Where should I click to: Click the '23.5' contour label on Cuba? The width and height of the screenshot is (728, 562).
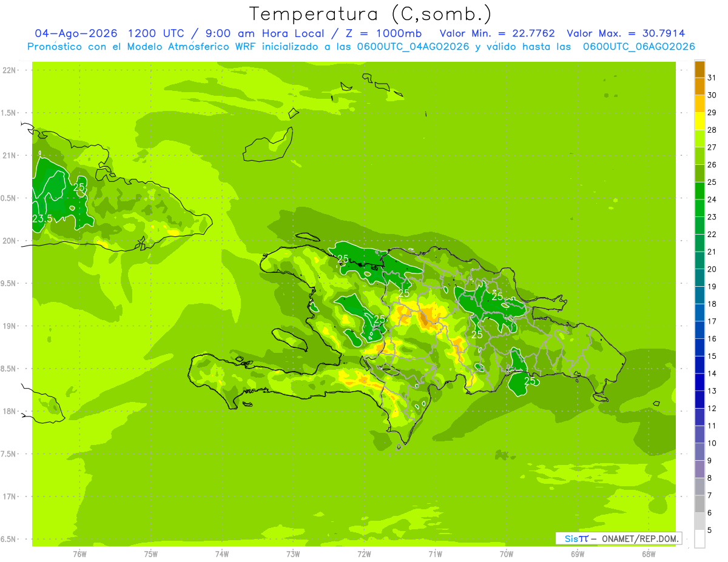pyautogui.click(x=42, y=218)
